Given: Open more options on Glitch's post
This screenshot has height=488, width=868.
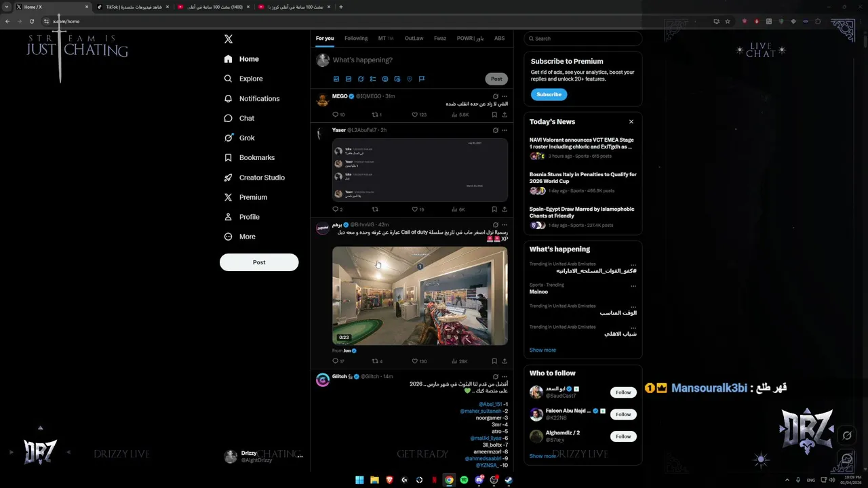Looking at the screenshot, I should [505, 377].
